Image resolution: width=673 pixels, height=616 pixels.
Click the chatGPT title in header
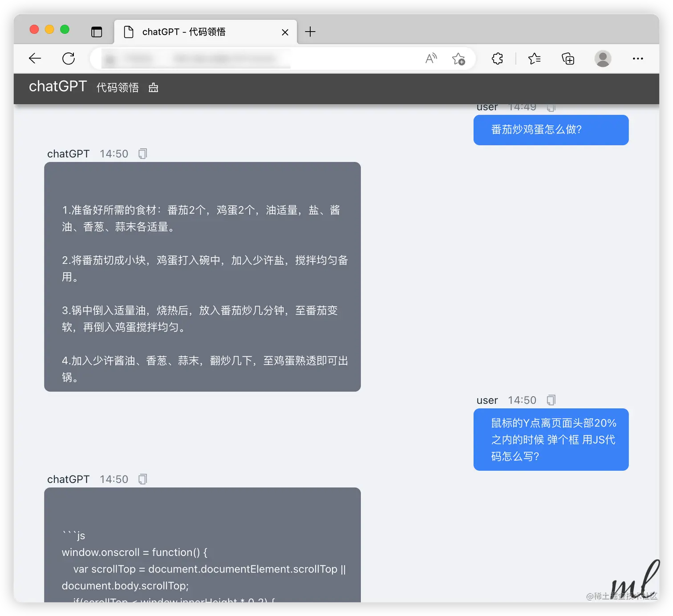pos(58,86)
